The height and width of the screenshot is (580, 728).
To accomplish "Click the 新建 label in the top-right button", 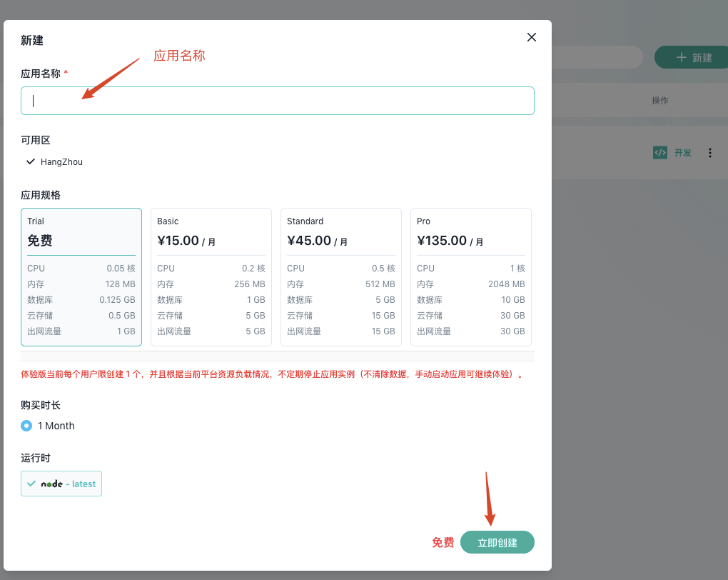I will (x=702, y=58).
